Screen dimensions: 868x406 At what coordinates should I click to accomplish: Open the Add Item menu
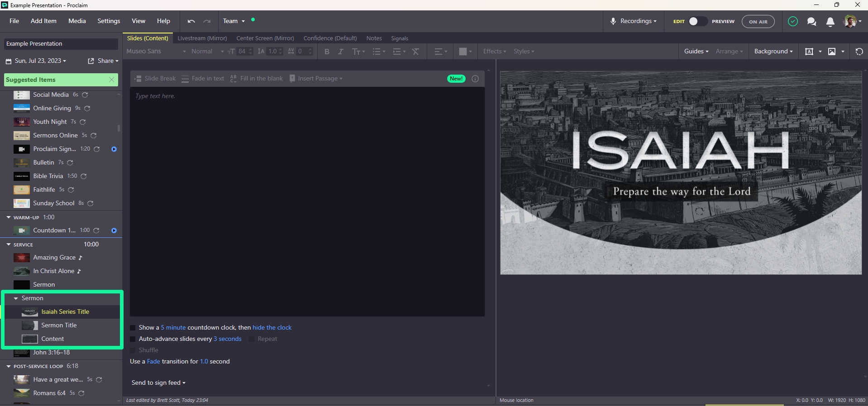pos(43,21)
